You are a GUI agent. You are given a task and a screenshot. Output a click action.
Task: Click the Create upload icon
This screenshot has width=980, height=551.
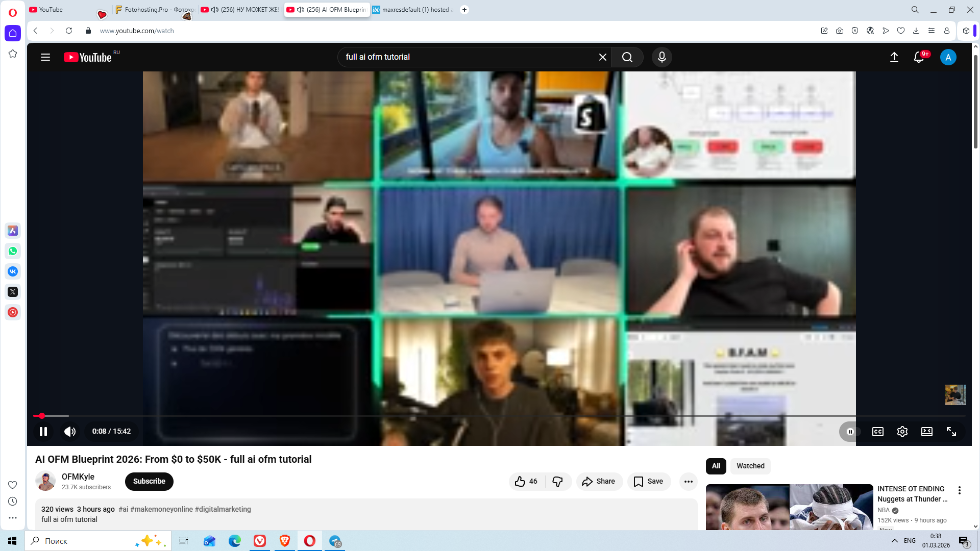coord(894,57)
